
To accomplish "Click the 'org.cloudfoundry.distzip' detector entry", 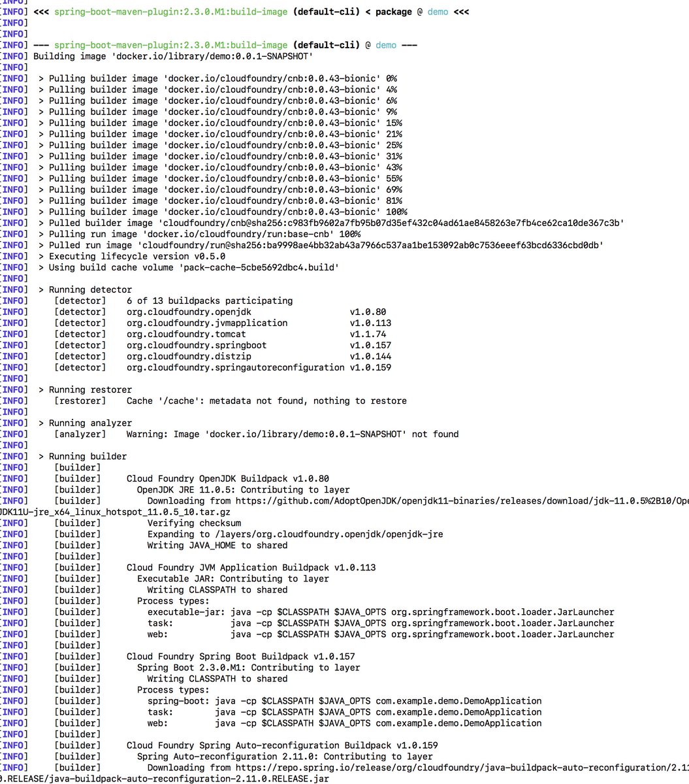I will coord(189,356).
